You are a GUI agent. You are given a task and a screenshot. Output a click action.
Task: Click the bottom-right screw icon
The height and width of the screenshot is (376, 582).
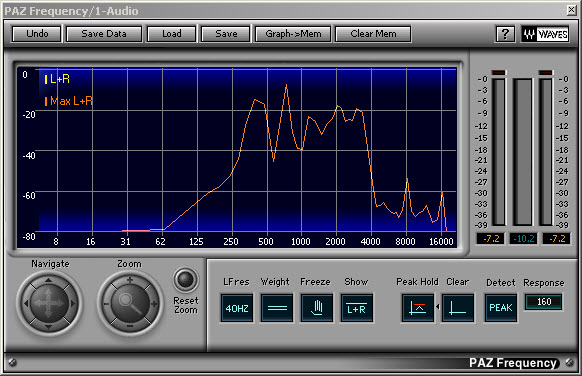pos(569,362)
